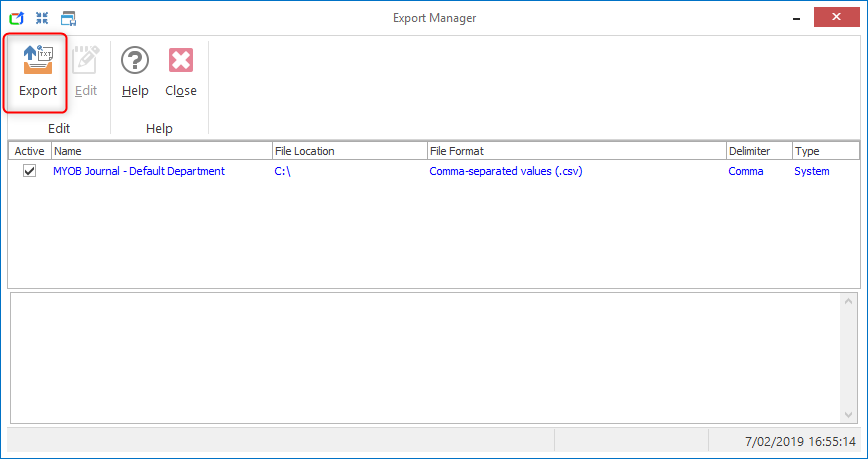This screenshot has width=868, height=459.
Task: Click the window layout icon in title bar
Action: coord(68,18)
